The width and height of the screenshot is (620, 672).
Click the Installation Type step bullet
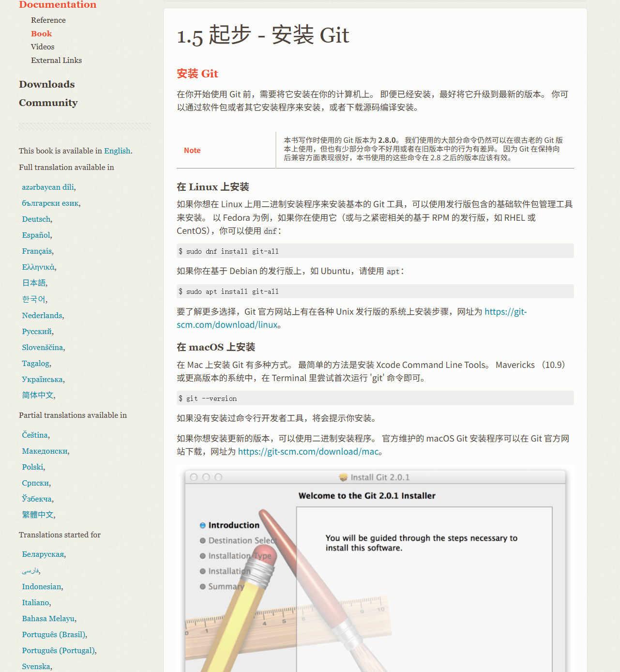click(x=203, y=556)
